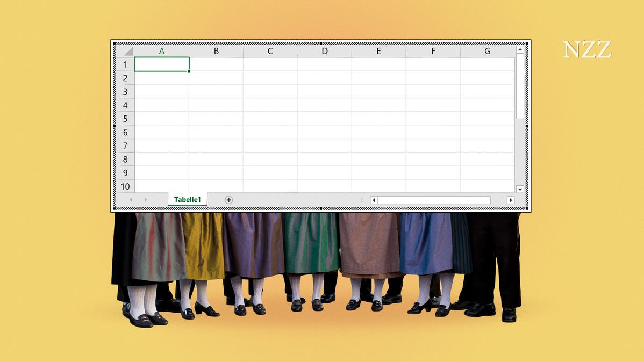Add a new sheet with plus icon
Viewport: 644px width, 362px height.
coord(228,200)
